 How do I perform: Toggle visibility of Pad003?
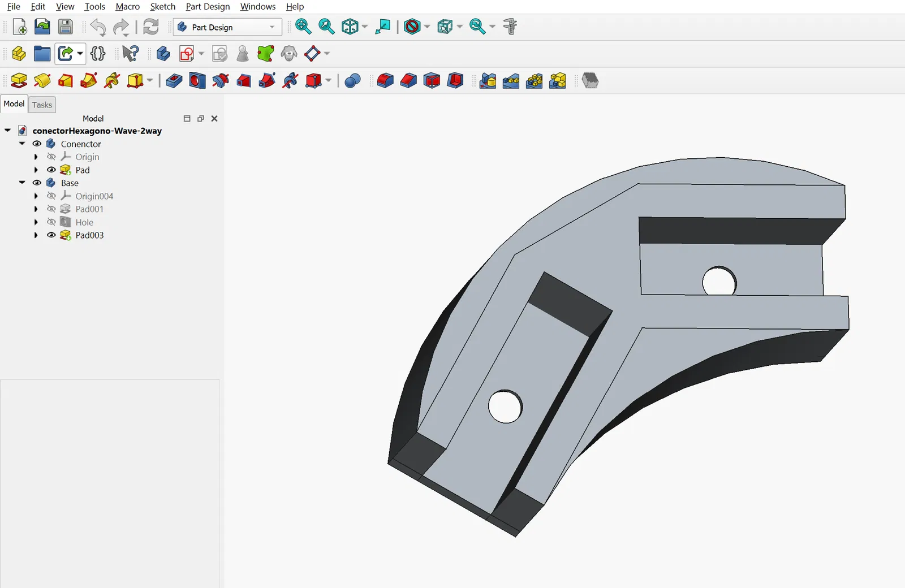pyautogui.click(x=51, y=235)
